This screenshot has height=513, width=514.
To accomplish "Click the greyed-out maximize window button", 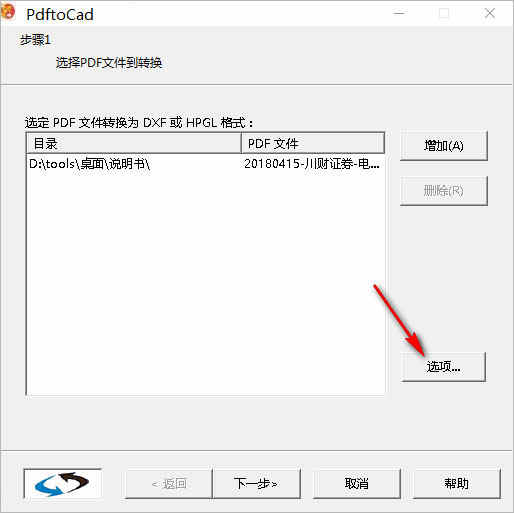I will click(x=444, y=13).
